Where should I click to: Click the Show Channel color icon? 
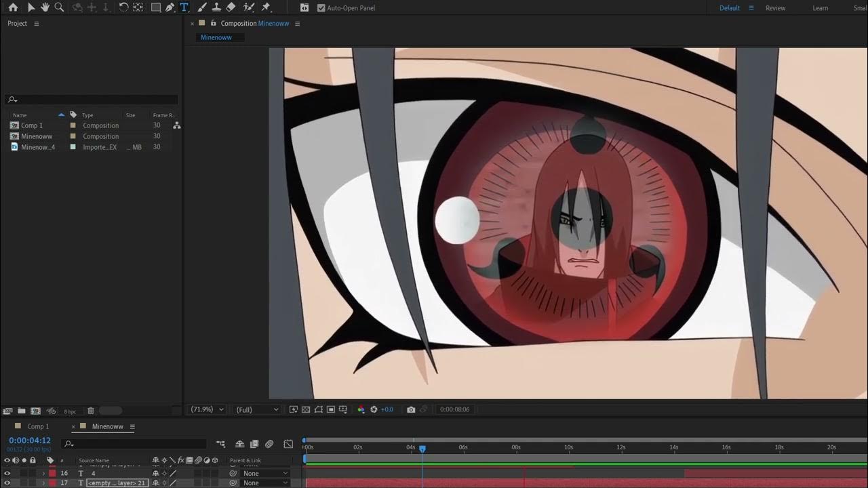point(361,409)
